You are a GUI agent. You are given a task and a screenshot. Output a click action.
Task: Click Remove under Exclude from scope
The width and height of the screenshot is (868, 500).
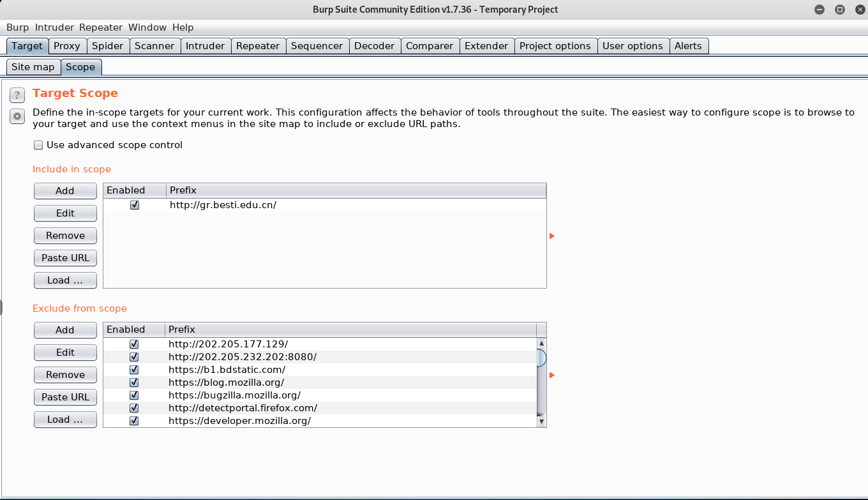pyautogui.click(x=65, y=375)
